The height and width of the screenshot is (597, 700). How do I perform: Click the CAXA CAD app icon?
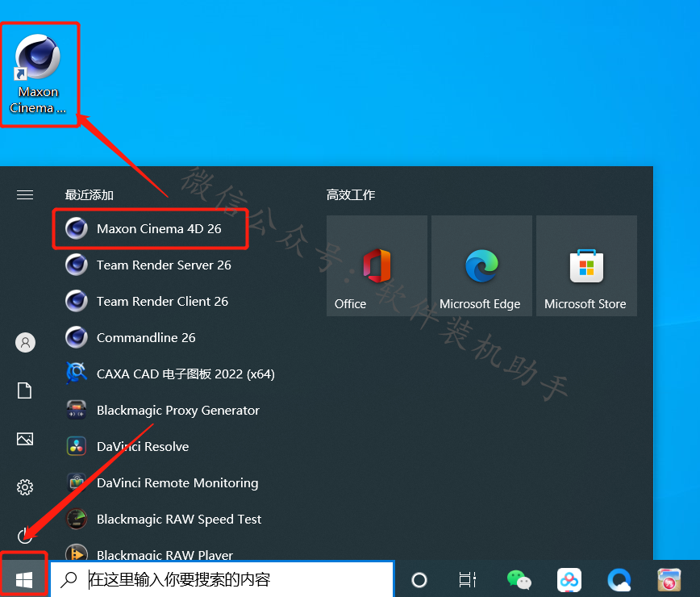(77, 374)
